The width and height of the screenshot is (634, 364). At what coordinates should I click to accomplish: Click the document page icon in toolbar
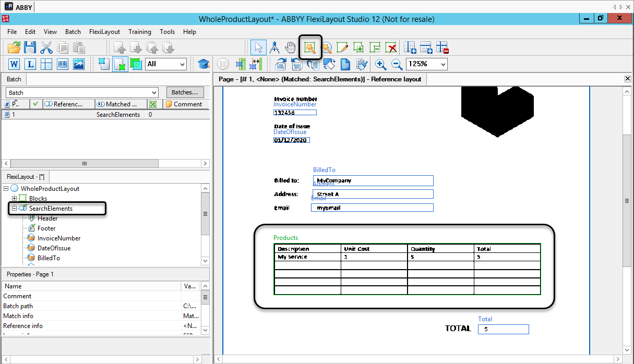(x=345, y=64)
